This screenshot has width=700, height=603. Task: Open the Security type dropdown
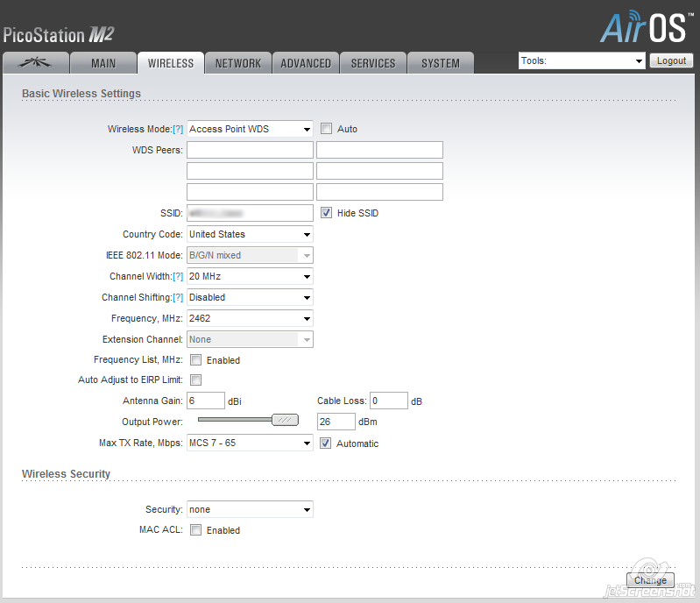point(250,509)
